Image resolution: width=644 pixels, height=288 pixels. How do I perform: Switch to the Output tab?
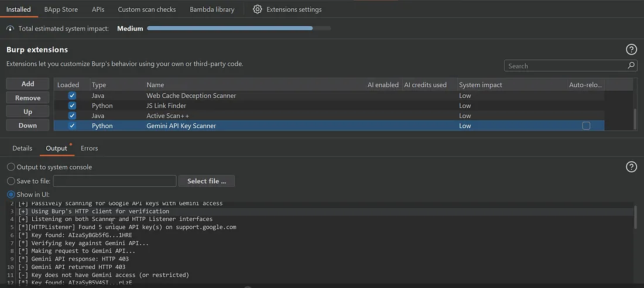[57, 148]
